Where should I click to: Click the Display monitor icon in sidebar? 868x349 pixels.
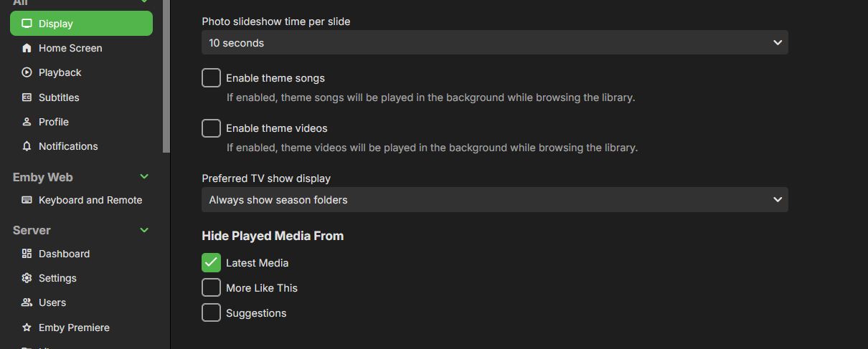coord(27,24)
